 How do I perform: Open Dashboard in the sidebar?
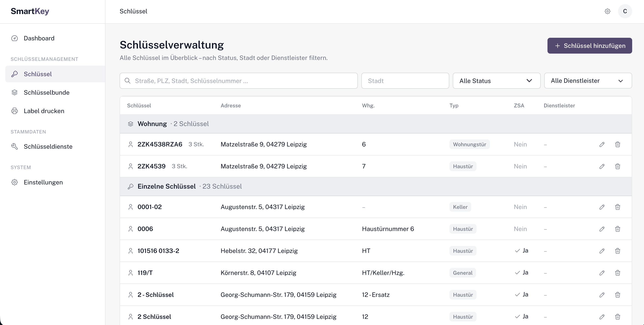pos(55,38)
